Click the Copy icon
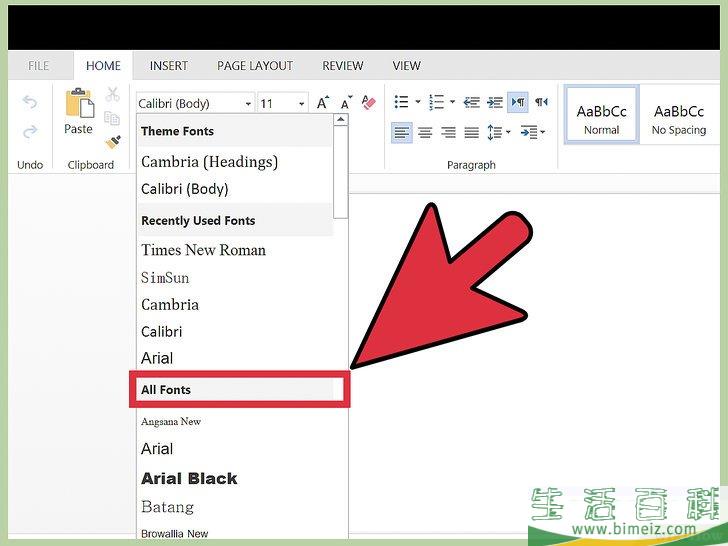The image size is (728, 546). pos(112,118)
